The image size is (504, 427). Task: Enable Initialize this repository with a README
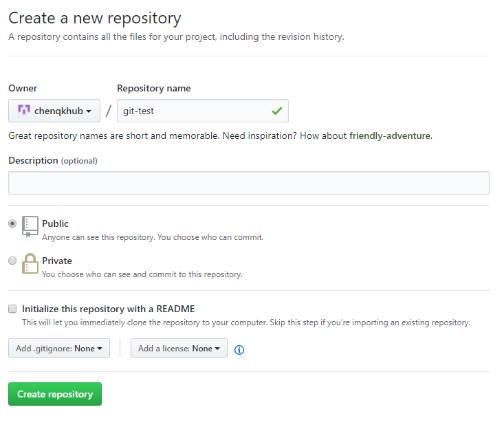(x=12, y=309)
